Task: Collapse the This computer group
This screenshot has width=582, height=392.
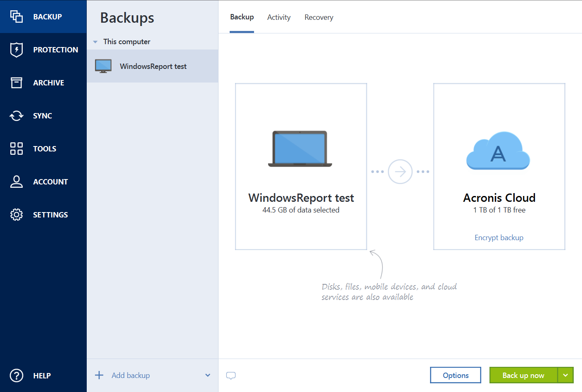Action: tap(95, 42)
